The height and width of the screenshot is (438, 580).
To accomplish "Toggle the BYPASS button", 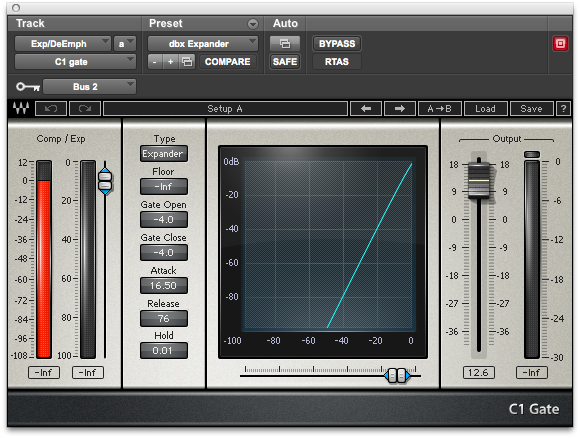I will 337,44.
